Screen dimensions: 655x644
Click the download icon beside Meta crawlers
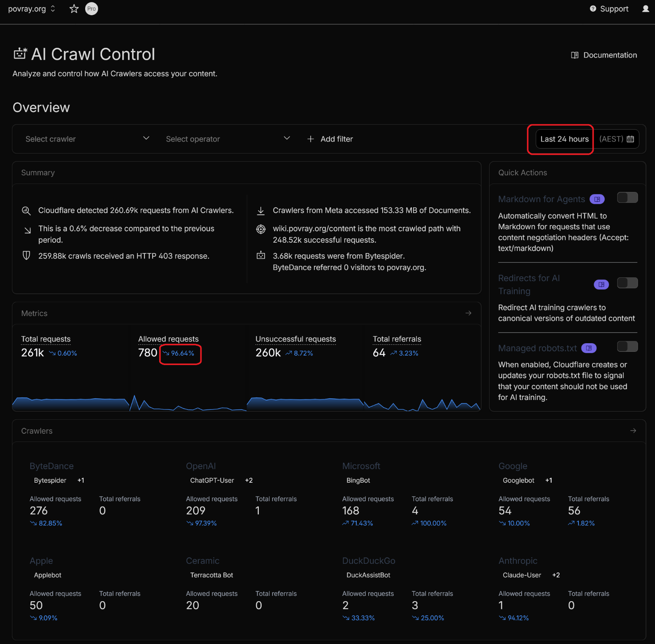(x=261, y=211)
